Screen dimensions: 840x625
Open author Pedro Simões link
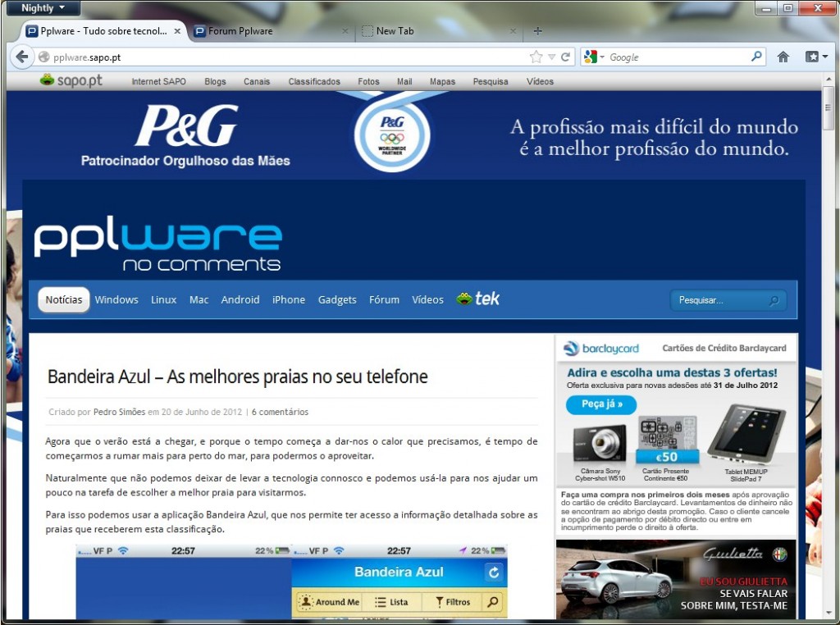click(119, 412)
